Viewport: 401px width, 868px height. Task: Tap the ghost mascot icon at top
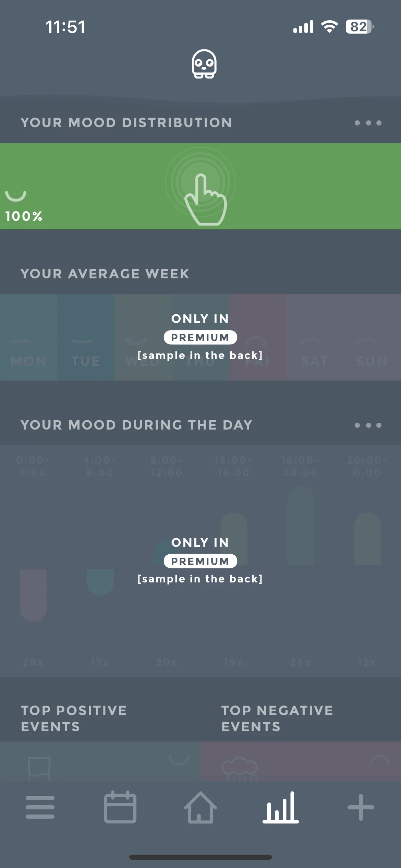pyautogui.click(x=204, y=64)
